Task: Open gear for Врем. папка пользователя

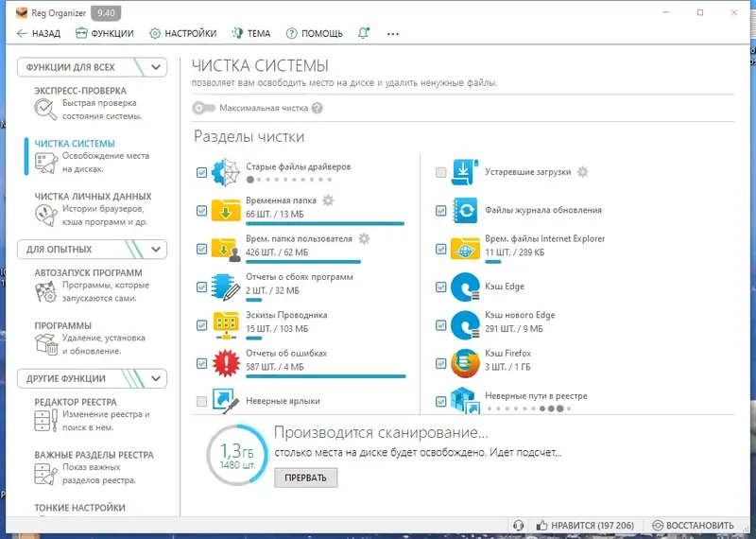Action: (x=364, y=238)
